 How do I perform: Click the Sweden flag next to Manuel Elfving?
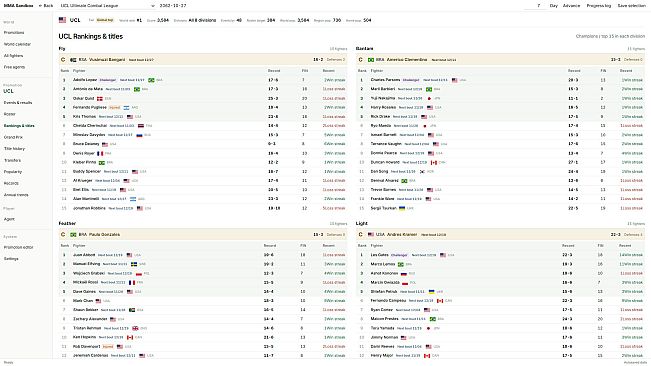(134, 264)
